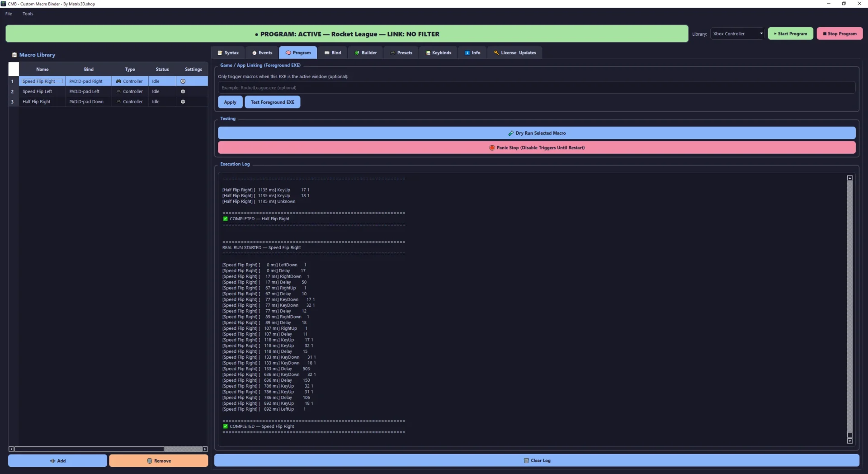Open settings gear for Speed Flip Right
868x474 pixels.
183,81
